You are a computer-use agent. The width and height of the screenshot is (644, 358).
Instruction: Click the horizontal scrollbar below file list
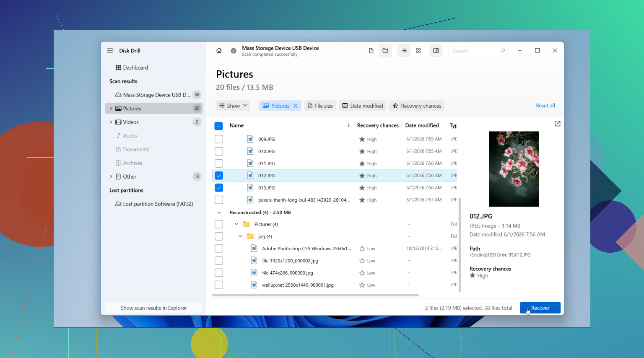tap(315, 295)
